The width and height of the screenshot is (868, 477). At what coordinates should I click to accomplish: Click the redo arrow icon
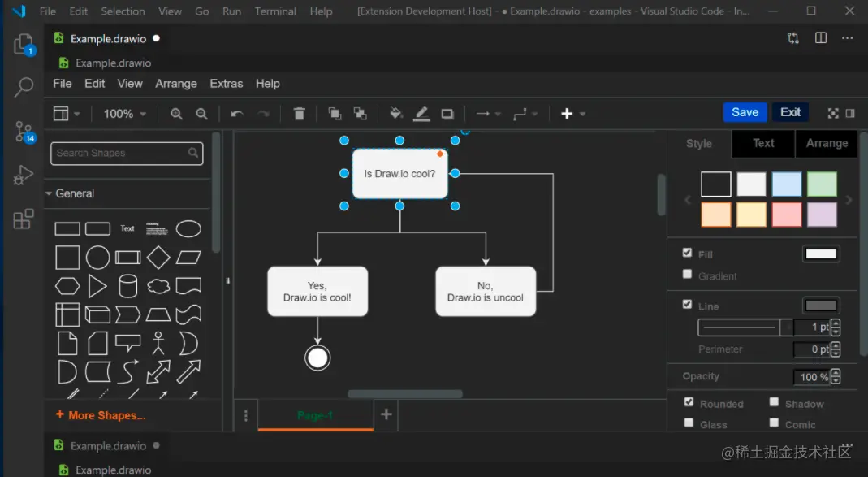point(264,114)
